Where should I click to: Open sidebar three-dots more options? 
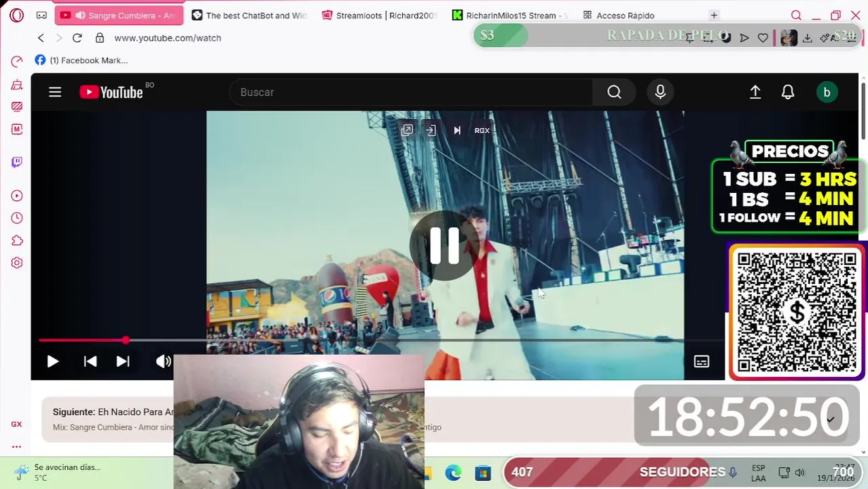click(x=16, y=446)
